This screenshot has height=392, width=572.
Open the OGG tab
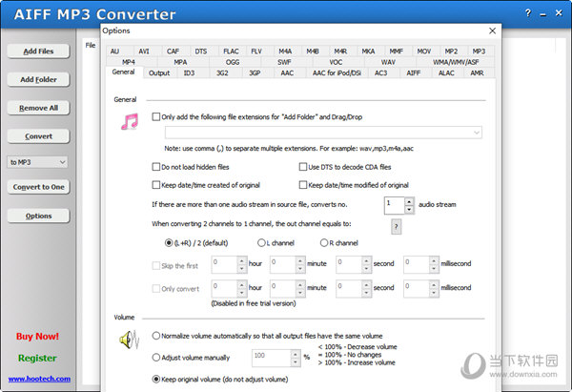233,62
